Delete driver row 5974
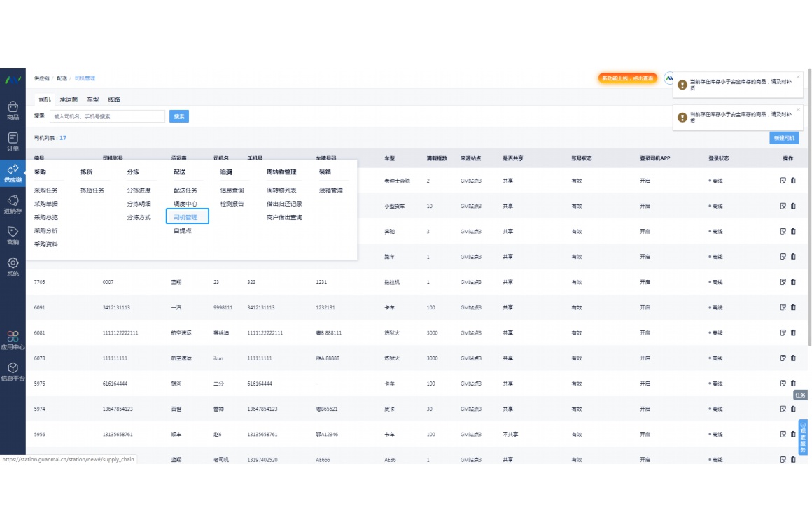This screenshot has width=812, height=532. pyautogui.click(x=793, y=409)
